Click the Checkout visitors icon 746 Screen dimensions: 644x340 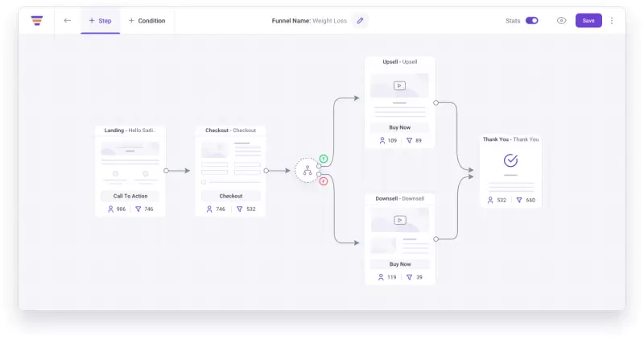pyautogui.click(x=209, y=209)
